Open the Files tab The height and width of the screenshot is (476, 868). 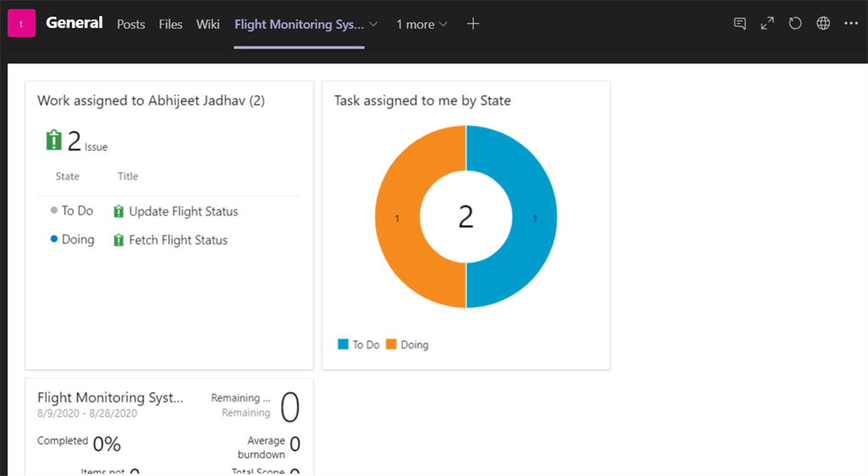click(x=171, y=25)
